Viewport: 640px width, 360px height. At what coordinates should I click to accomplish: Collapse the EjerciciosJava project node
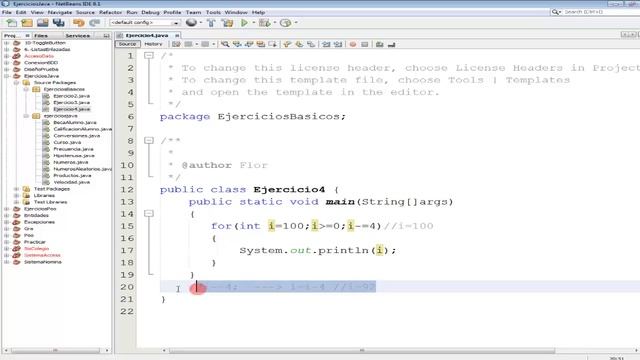point(7,76)
